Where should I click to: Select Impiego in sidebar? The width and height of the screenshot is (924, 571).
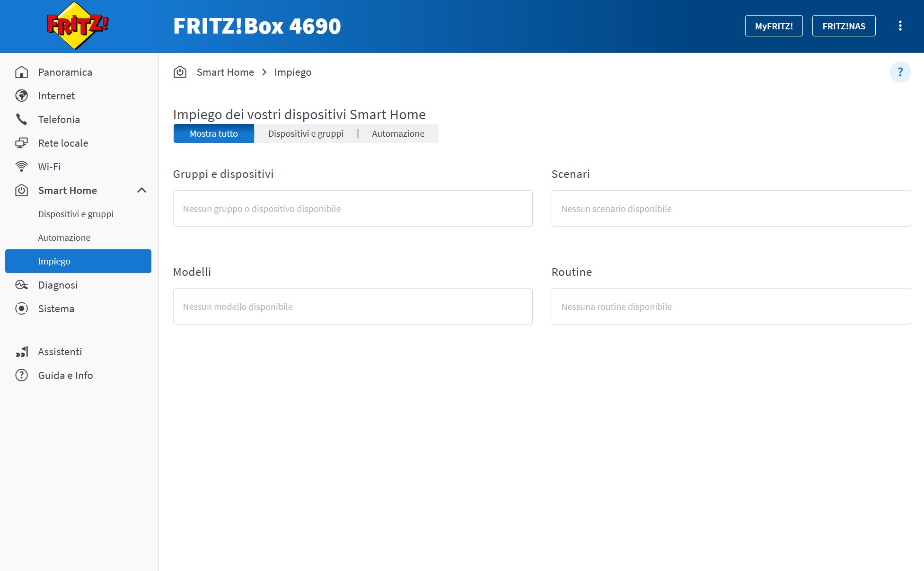[78, 261]
